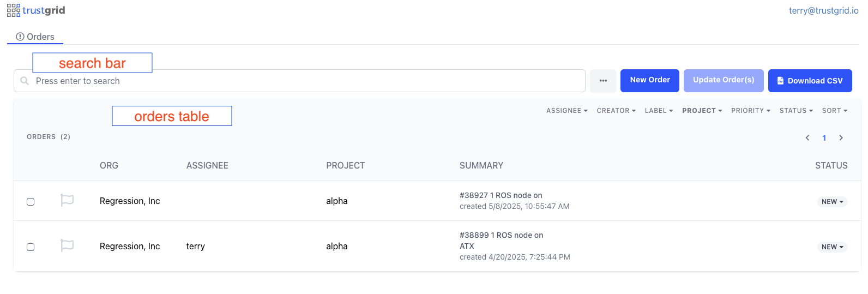Open the Priority filter menu
This screenshot has height=294, width=868.
(x=751, y=111)
